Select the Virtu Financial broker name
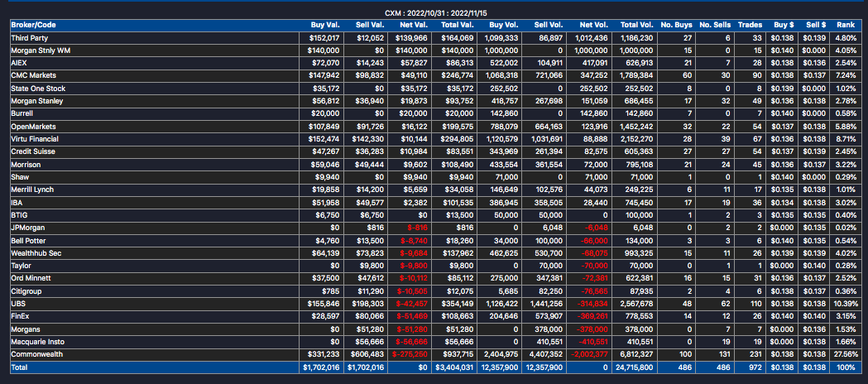This screenshot has height=384, width=868. [35, 139]
